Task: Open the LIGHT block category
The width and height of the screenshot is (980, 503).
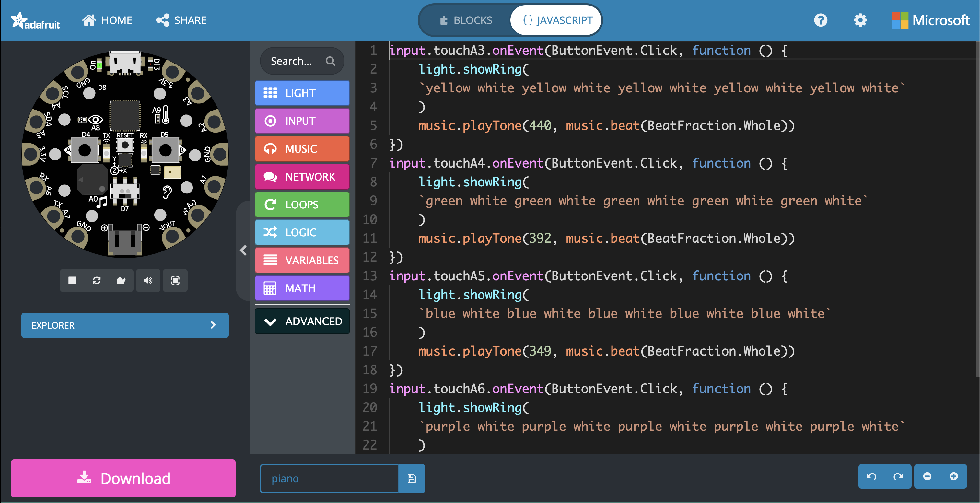Action: [x=302, y=92]
